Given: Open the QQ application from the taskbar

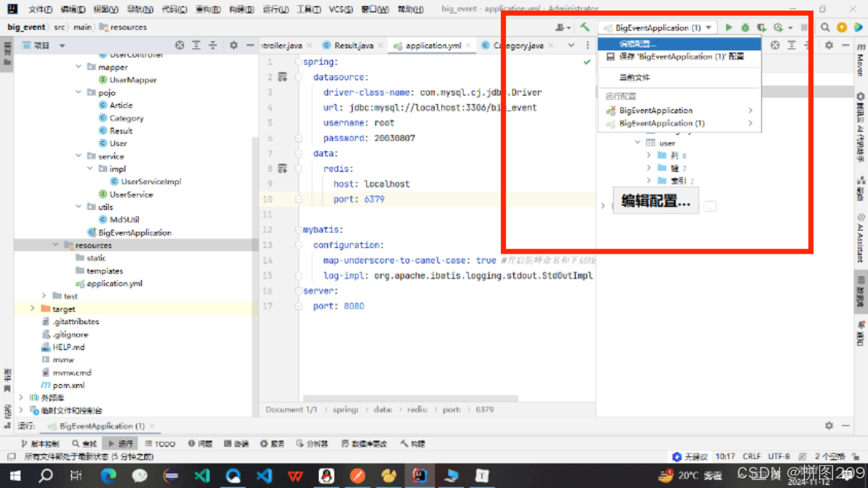Looking at the screenshot, I should click(326, 475).
